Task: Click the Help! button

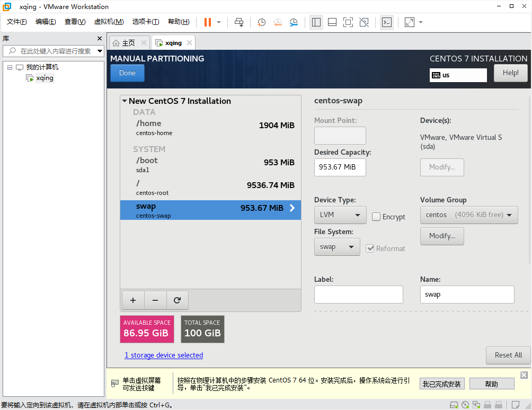Action: tap(510, 73)
